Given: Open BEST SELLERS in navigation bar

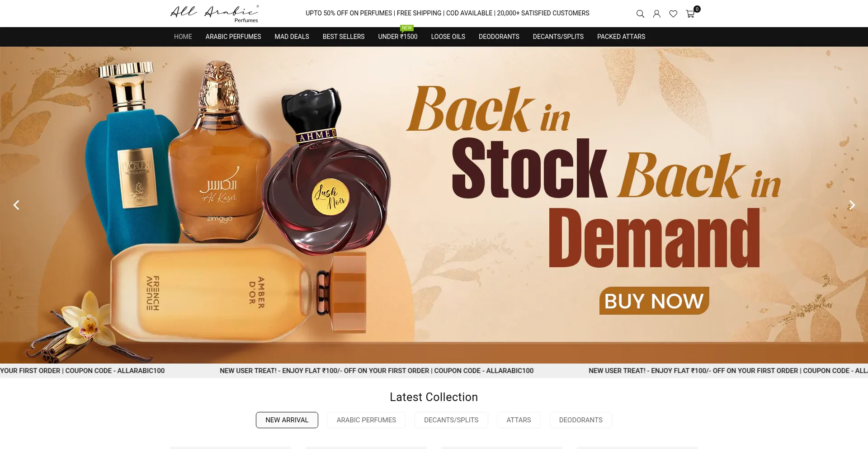Looking at the screenshot, I should click(344, 37).
